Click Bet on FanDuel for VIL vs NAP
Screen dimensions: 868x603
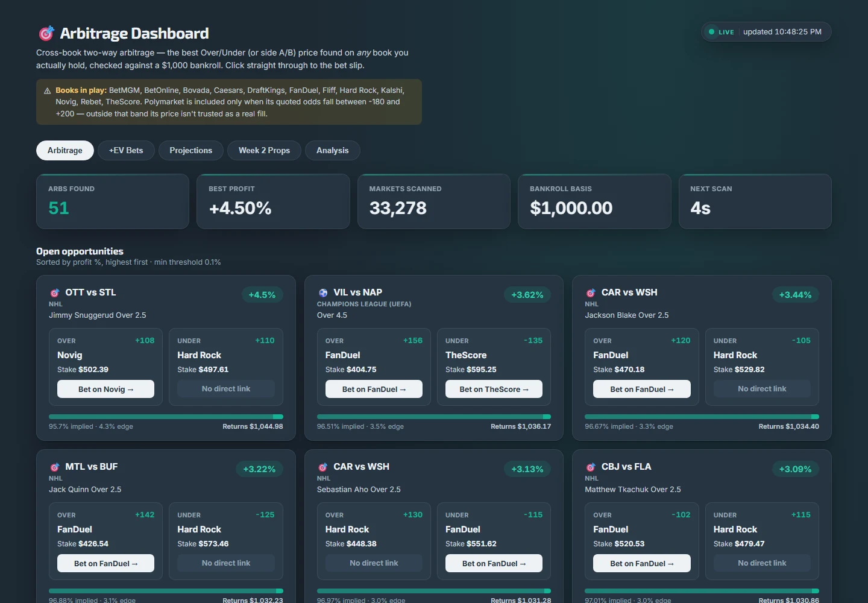[x=374, y=389]
